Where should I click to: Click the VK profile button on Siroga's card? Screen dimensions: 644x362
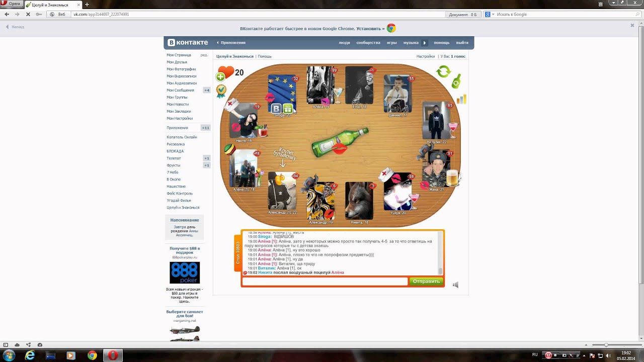click(x=276, y=108)
